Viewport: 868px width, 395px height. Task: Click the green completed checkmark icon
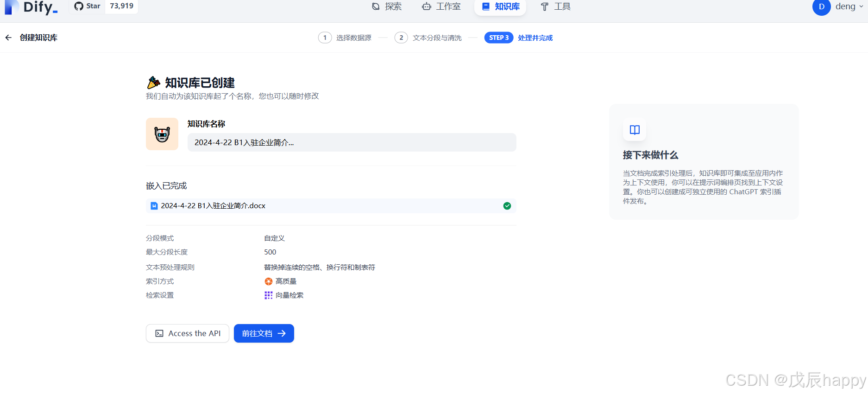(x=507, y=206)
